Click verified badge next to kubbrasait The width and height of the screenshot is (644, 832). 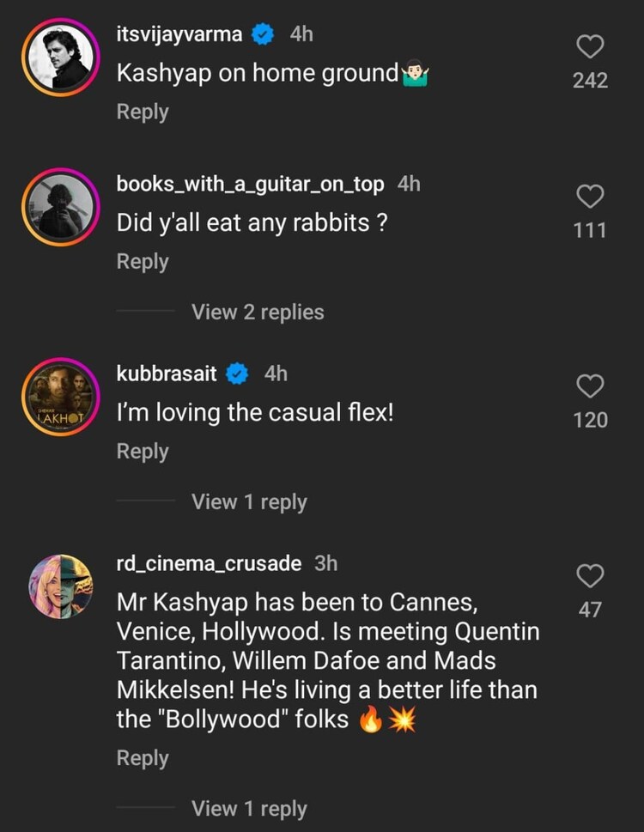237,373
